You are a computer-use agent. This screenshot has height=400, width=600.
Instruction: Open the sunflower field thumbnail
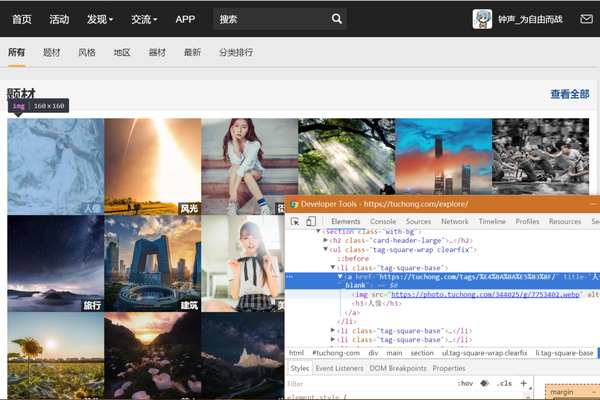tap(55, 356)
